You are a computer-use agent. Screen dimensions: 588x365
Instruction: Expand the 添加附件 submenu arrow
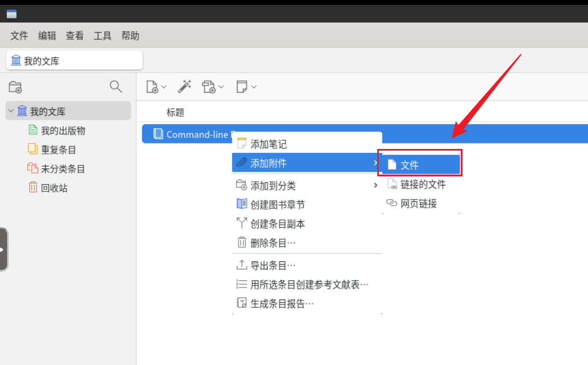coord(376,163)
